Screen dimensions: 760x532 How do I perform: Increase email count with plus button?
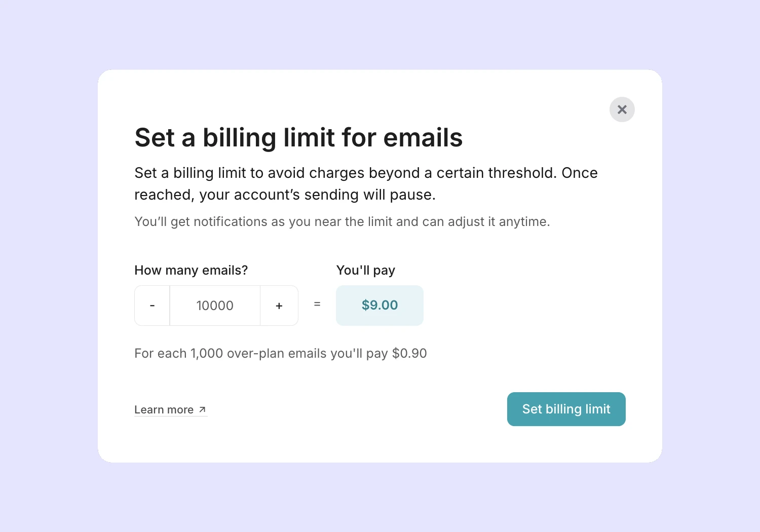coord(279,306)
